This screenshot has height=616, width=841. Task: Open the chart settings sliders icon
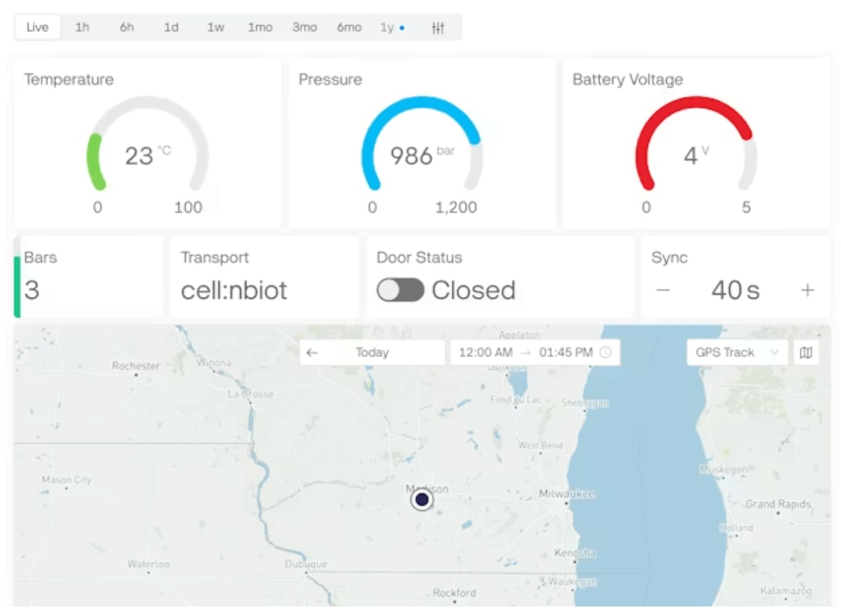click(439, 27)
